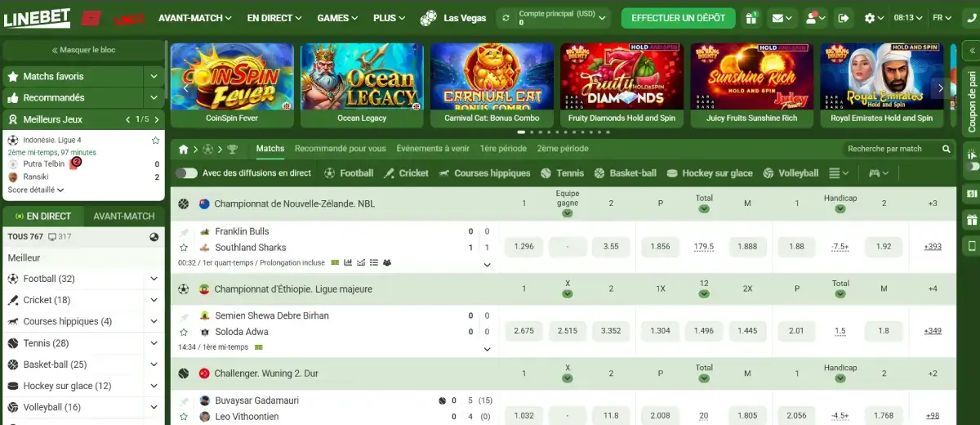Click the EFFECTUER UN DÉPÔT button
This screenshot has height=425, width=980.
[678, 18]
